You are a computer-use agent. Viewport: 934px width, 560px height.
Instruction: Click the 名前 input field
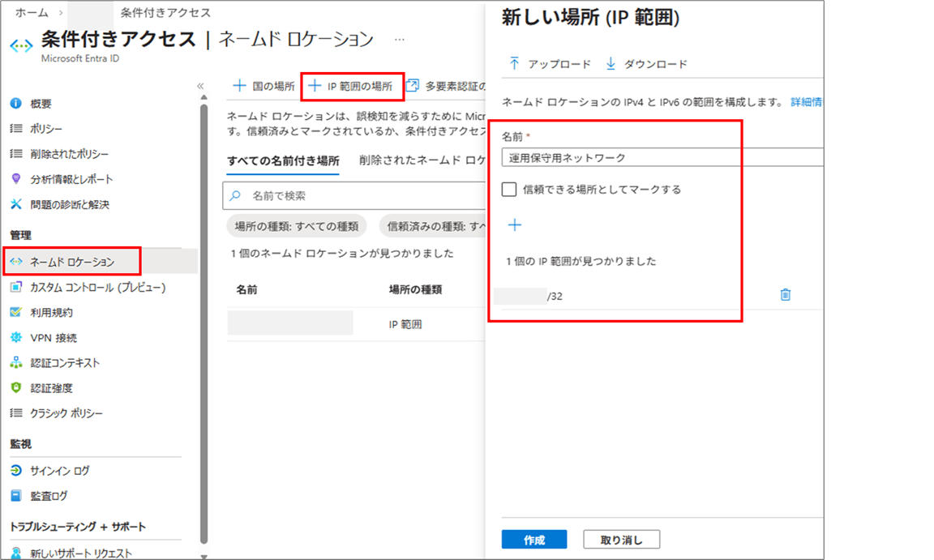click(x=661, y=158)
